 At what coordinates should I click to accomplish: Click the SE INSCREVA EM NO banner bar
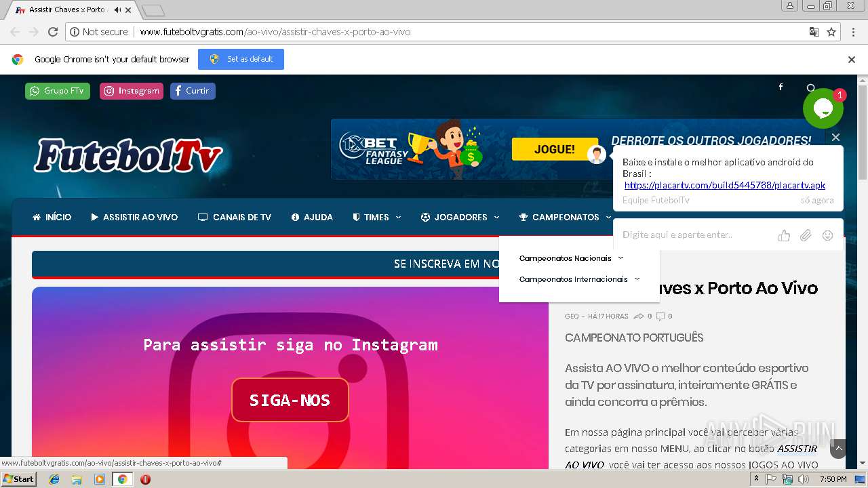click(265, 264)
